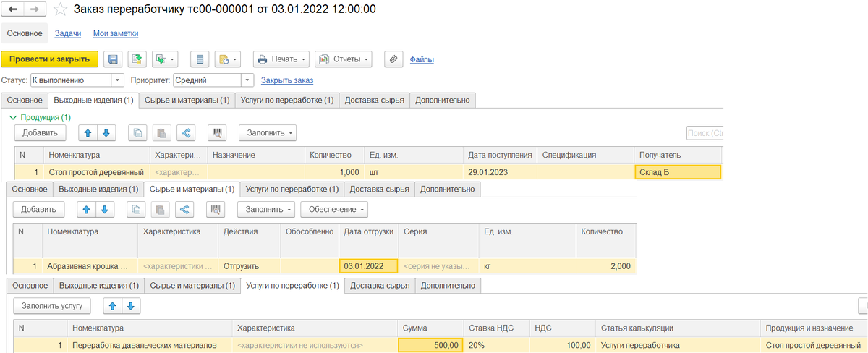Click the paperclip attachments icon
Image resolution: width=868 pixels, height=353 pixels.
tap(393, 59)
